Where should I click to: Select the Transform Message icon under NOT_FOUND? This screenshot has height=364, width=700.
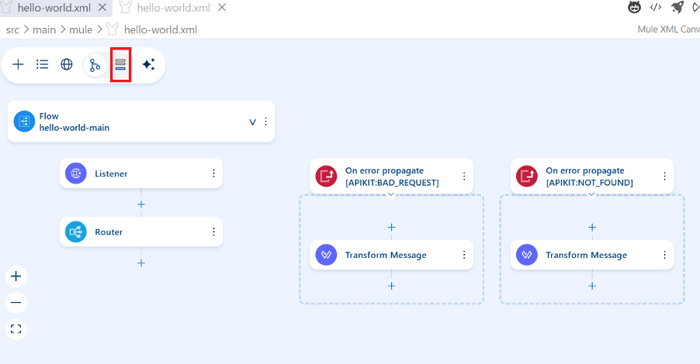pyautogui.click(x=527, y=255)
